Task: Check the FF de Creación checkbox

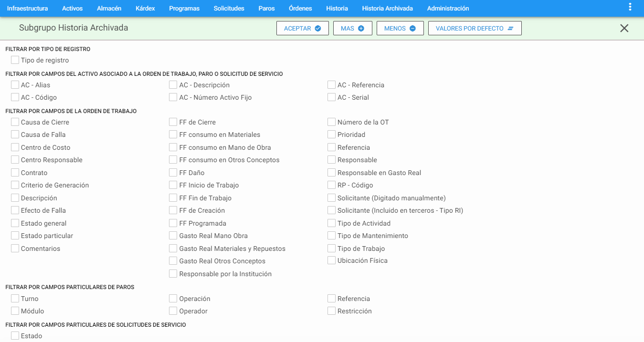Action: 173,210
